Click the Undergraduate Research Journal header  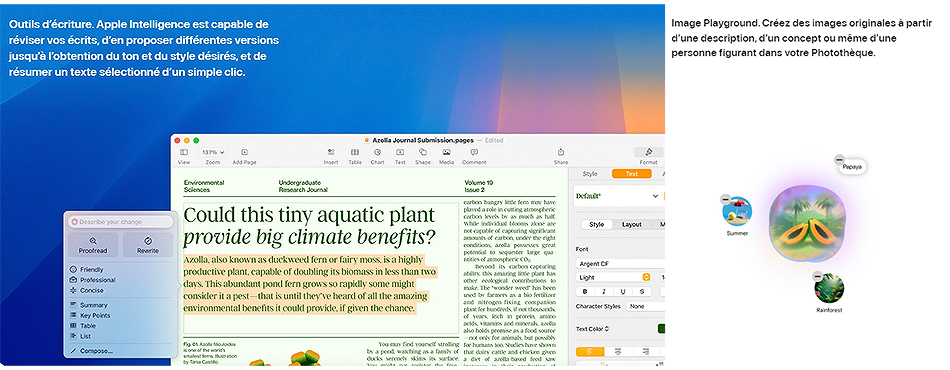pyautogui.click(x=303, y=186)
